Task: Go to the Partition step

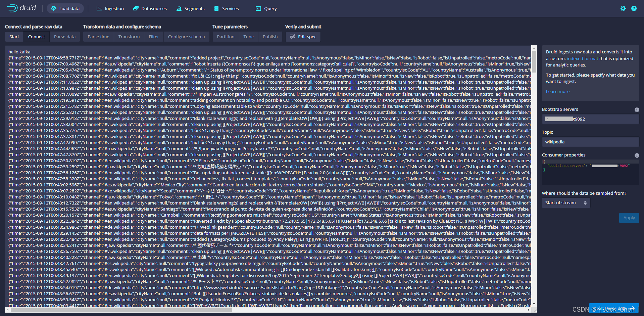Action: point(226,37)
